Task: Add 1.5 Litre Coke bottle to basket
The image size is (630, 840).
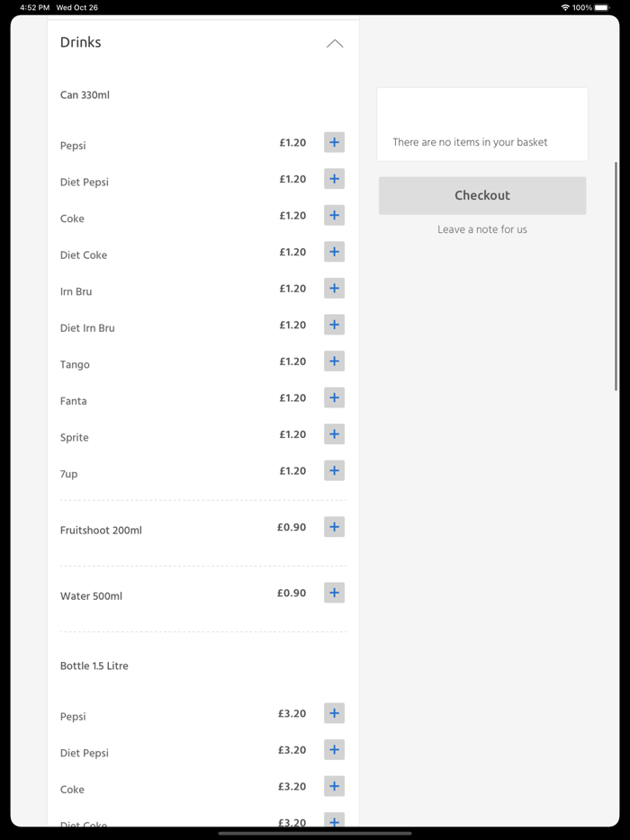Action: click(334, 786)
